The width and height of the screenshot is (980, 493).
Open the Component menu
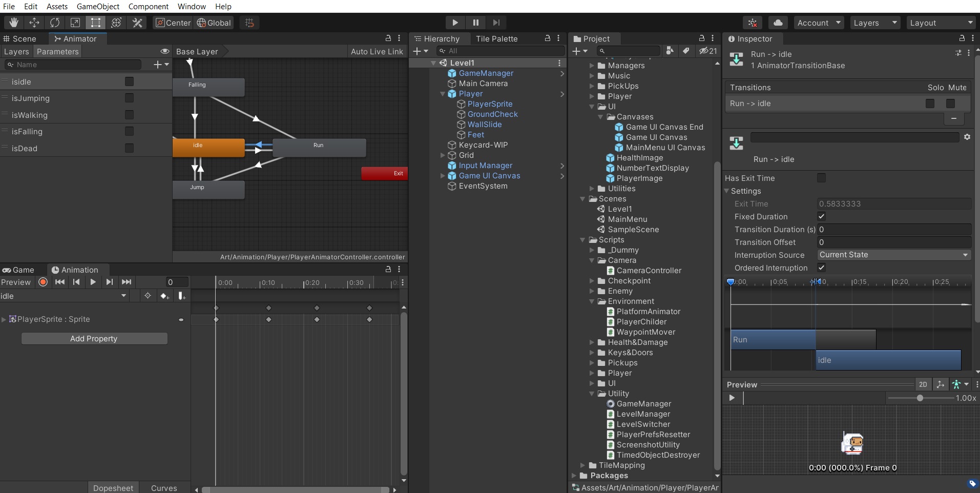(x=148, y=6)
